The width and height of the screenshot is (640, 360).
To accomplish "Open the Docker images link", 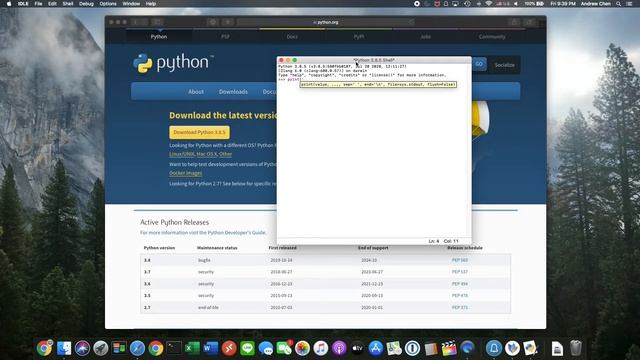I will (186, 173).
